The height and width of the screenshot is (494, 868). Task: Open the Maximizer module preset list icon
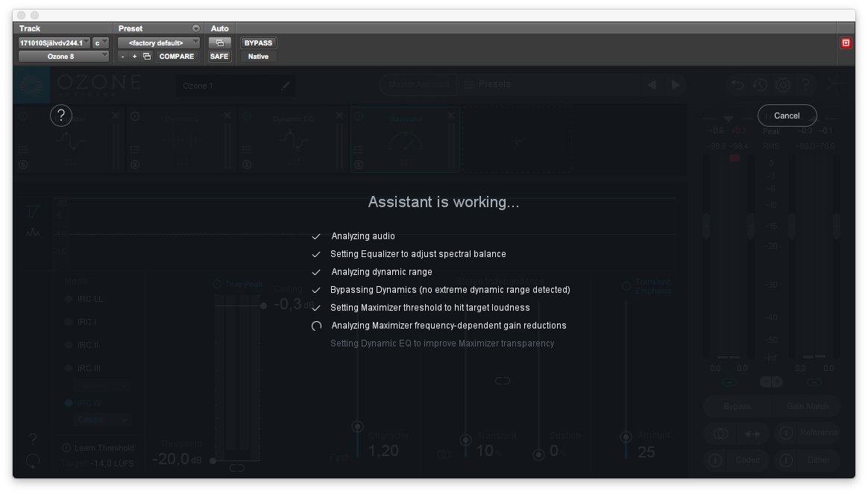(x=359, y=150)
